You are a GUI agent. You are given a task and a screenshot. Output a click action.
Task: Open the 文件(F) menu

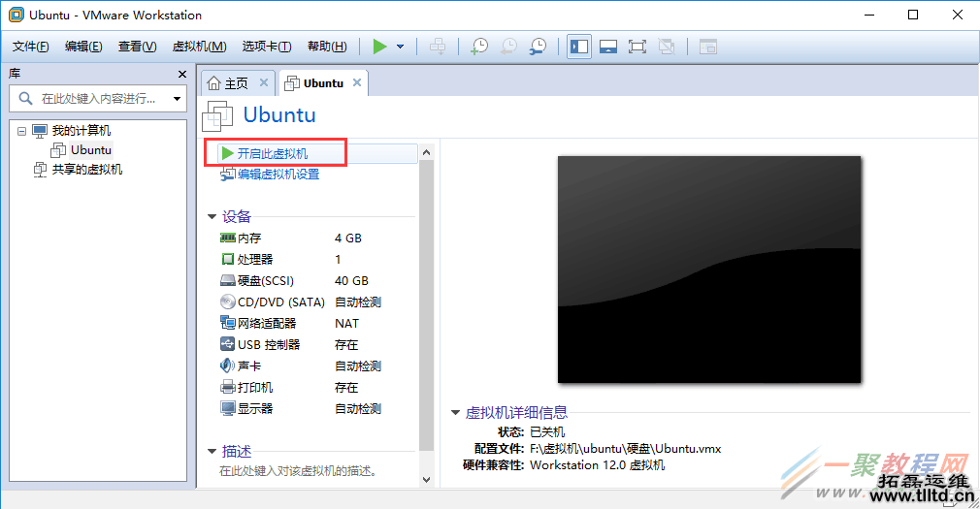[x=31, y=47]
